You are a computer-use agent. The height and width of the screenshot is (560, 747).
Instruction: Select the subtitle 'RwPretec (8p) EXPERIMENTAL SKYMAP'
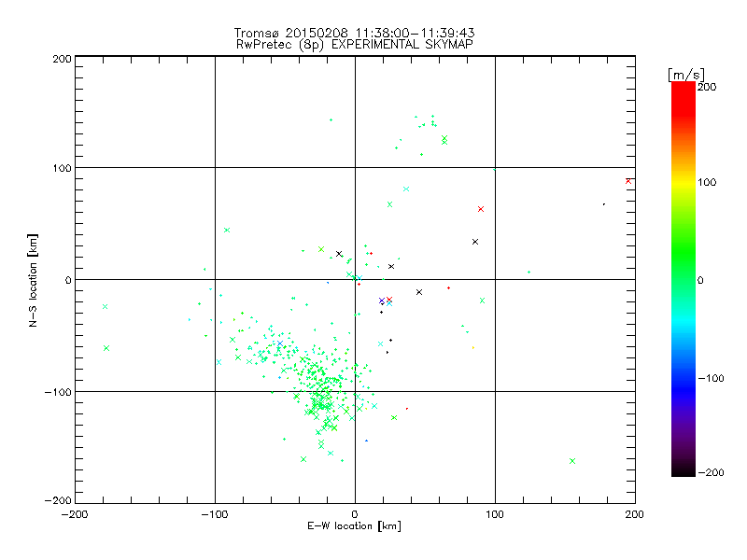[x=355, y=45]
